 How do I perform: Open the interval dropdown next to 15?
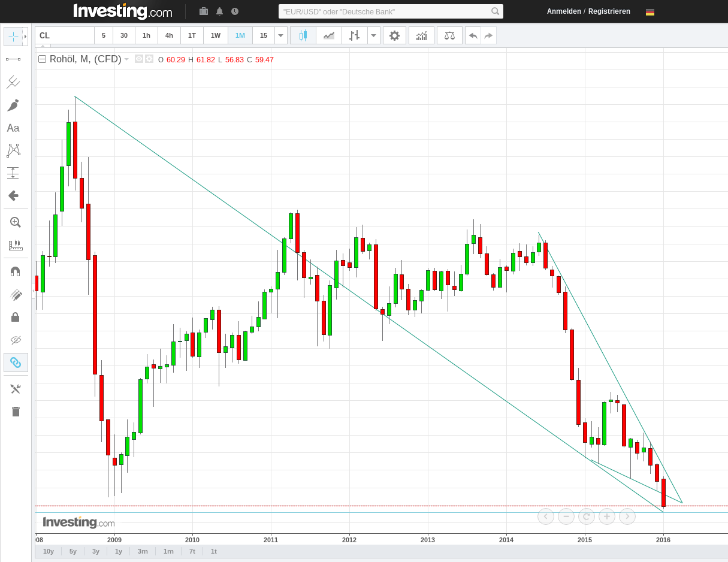click(x=280, y=35)
